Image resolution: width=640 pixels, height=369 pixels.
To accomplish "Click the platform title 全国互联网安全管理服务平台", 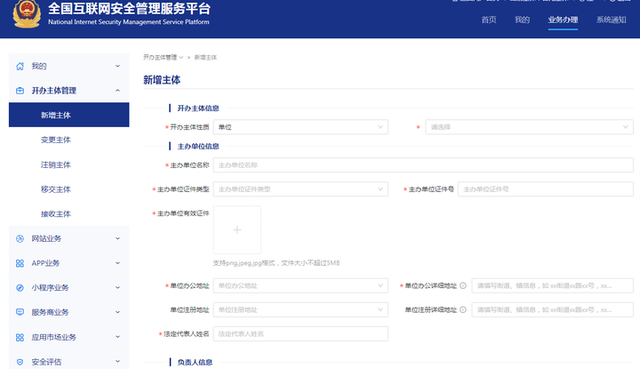I will point(129,9).
